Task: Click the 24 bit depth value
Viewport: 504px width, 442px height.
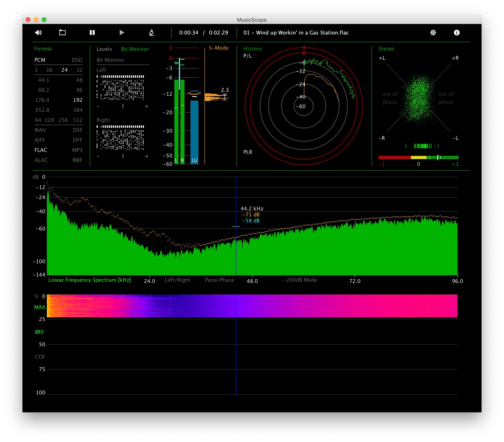Action: pyautogui.click(x=64, y=70)
